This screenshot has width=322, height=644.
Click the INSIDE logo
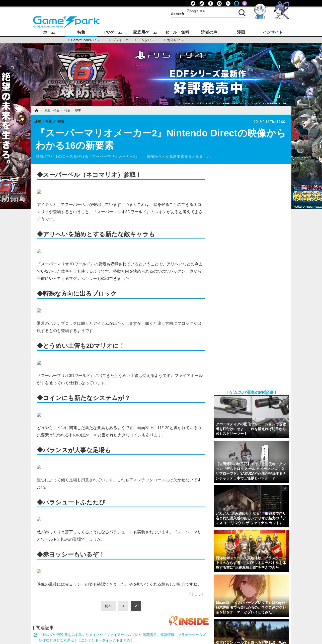(x=189, y=621)
